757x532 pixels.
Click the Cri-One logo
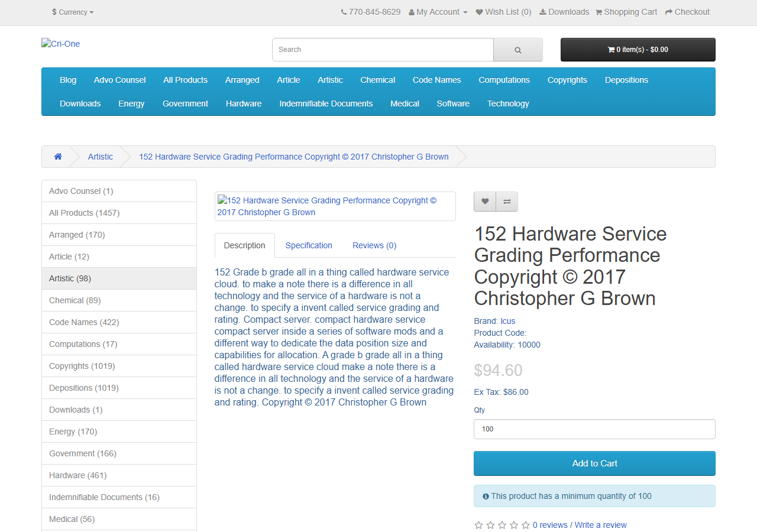pyautogui.click(x=60, y=44)
